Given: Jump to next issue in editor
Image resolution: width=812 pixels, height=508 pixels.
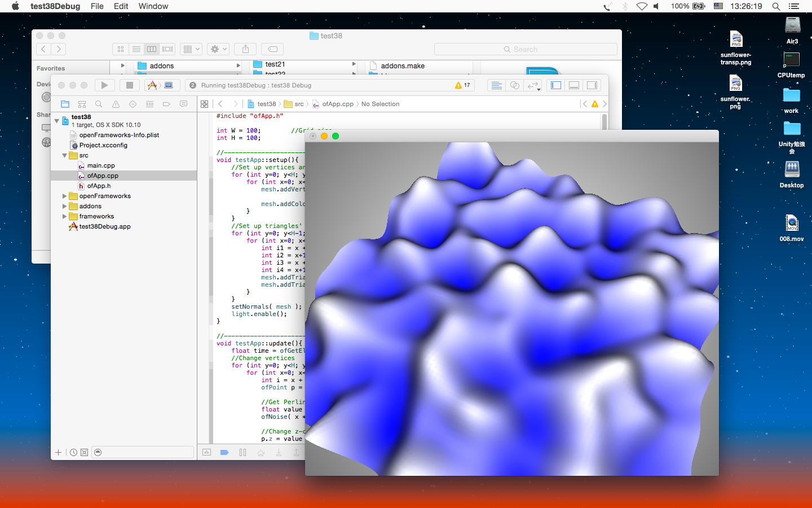Looking at the screenshot, I should tap(604, 104).
